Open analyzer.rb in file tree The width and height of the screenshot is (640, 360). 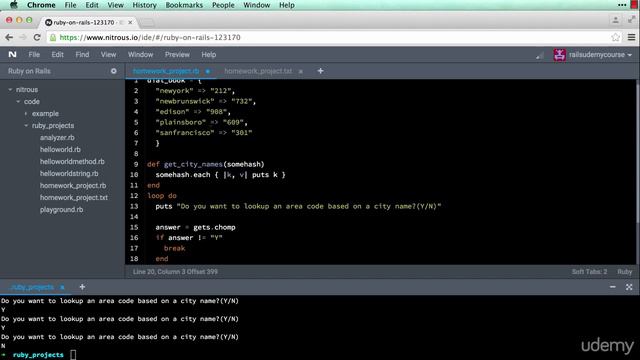click(57, 138)
